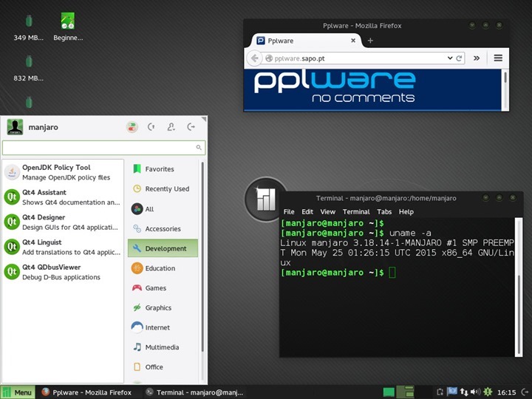Open the network connection tray icon

pyautogui.click(x=464, y=392)
